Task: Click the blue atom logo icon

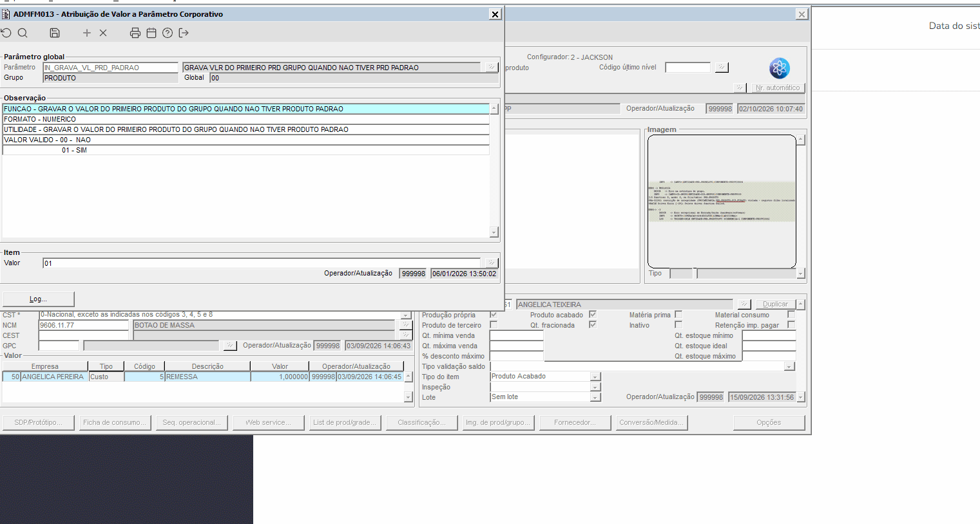Action: point(780,68)
